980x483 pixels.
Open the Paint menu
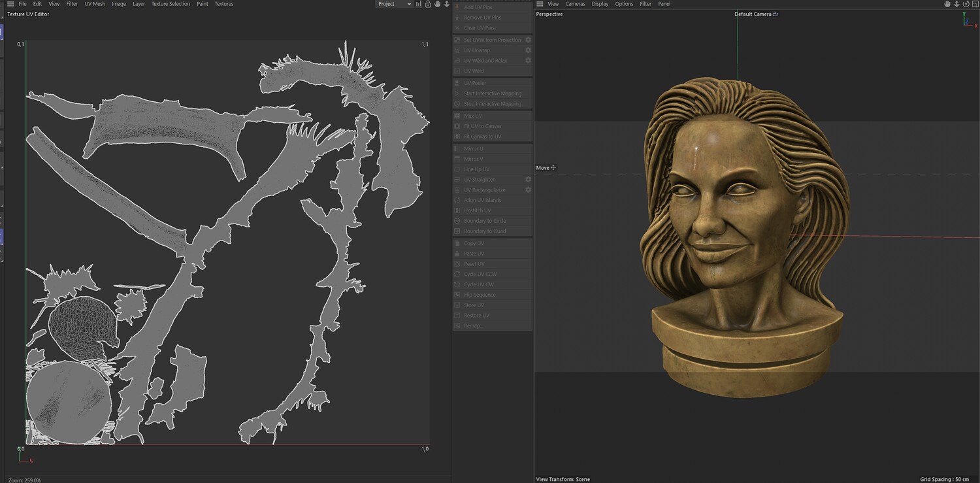[x=203, y=4]
